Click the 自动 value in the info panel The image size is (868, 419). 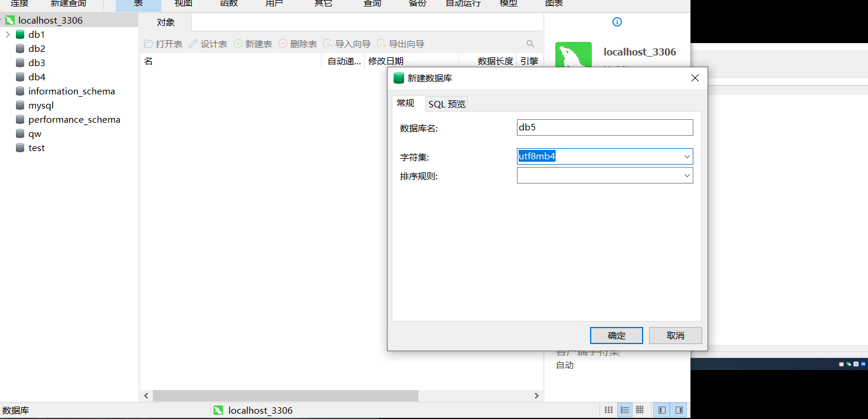[x=565, y=365]
